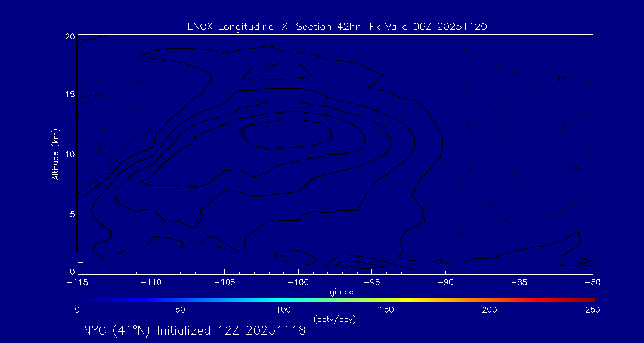Click the 15 altitude tick label
644x343 pixels.
pos(70,95)
